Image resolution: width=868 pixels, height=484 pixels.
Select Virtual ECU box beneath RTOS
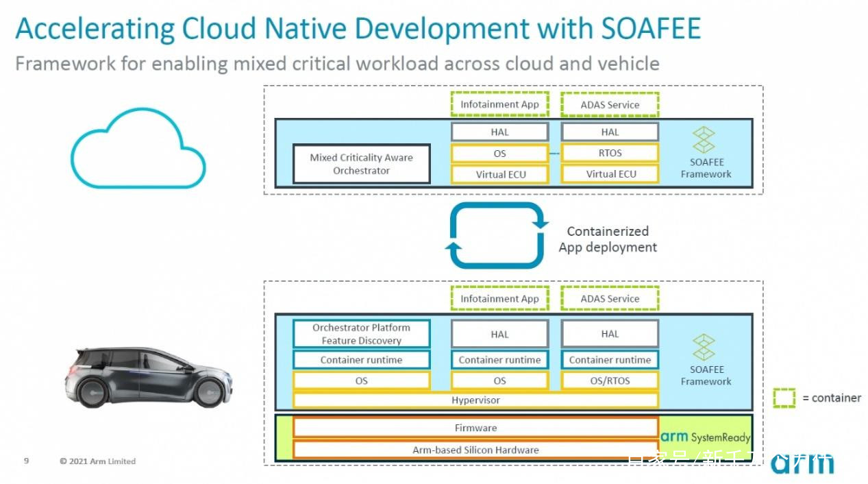click(610, 174)
